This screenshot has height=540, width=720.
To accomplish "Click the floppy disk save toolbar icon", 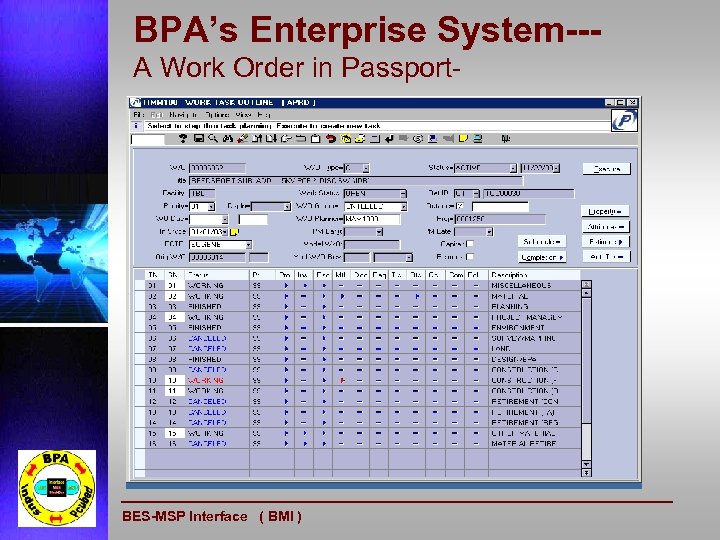I will point(198,138).
